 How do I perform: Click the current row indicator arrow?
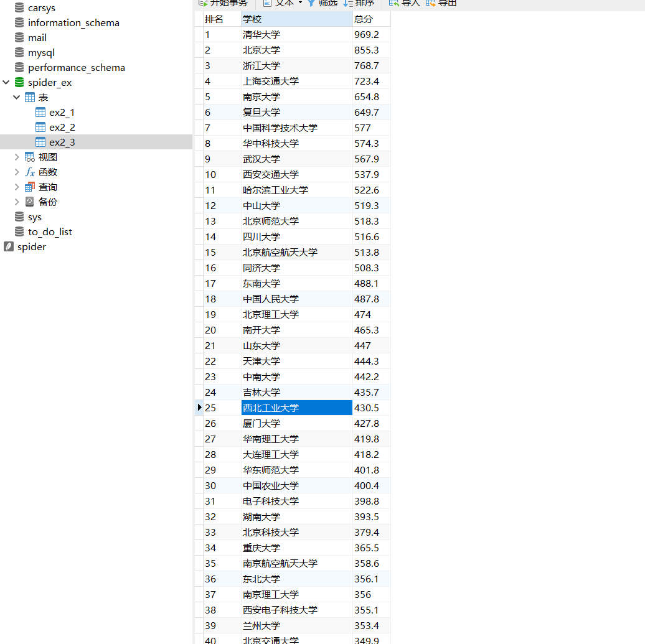pos(199,407)
